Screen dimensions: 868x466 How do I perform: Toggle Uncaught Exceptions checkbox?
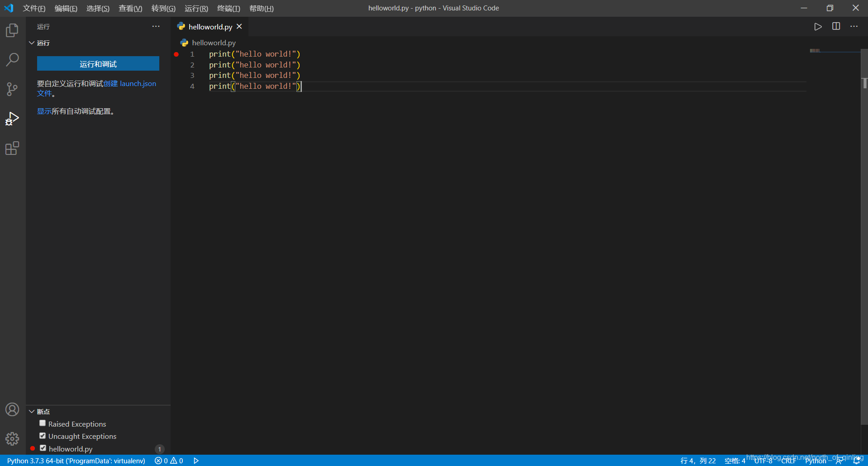[x=43, y=436]
